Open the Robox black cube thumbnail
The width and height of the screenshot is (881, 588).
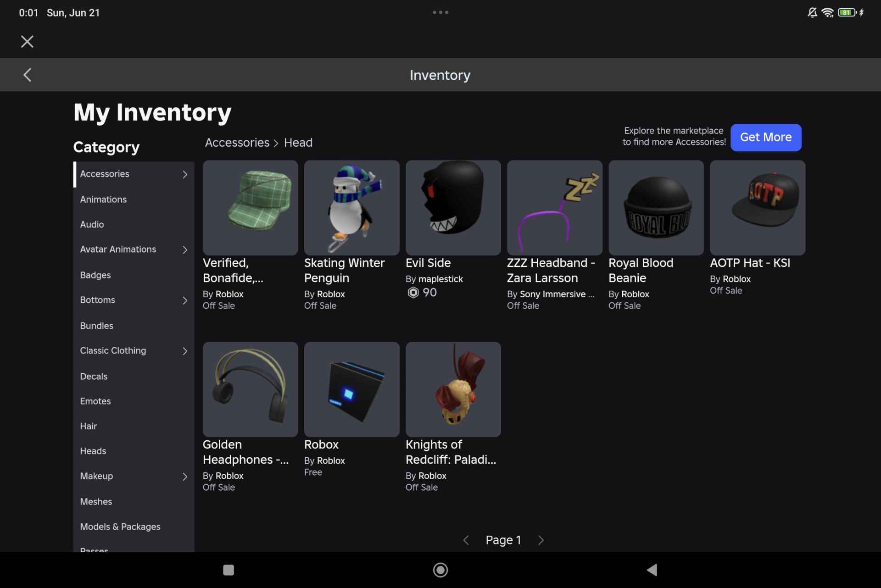[x=351, y=389]
